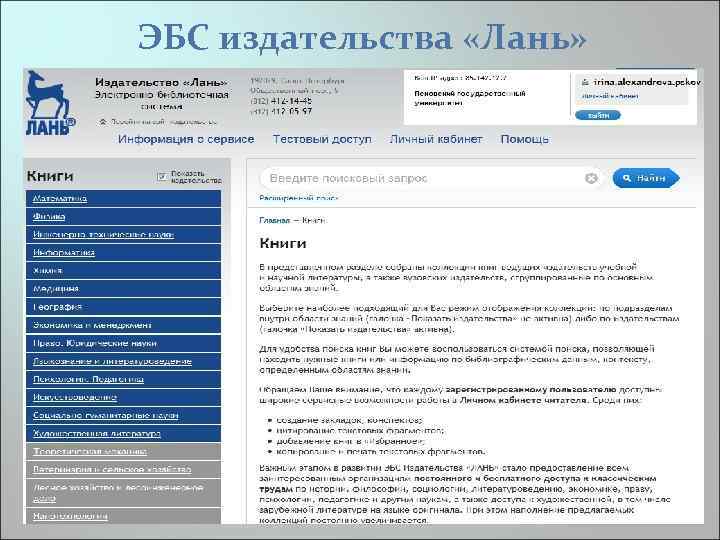Select Языкознание и литературоведение category
Viewport: 720px width, 540px height.
(x=124, y=361)
